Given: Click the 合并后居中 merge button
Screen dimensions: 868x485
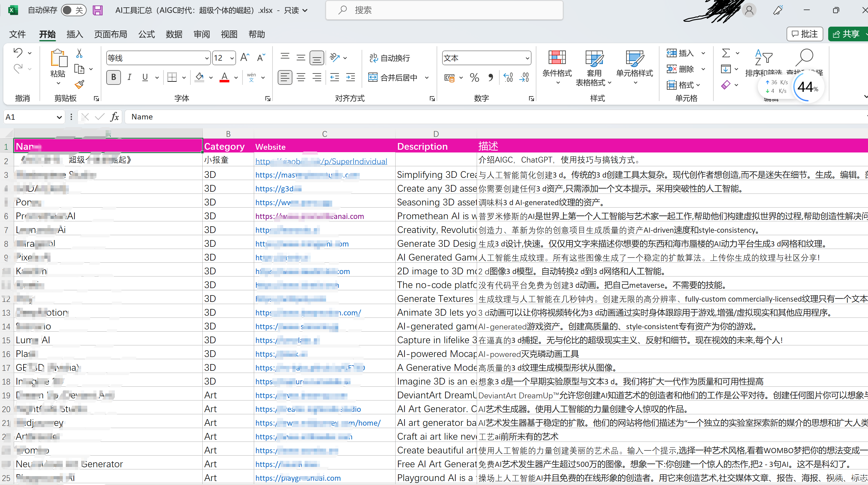Looking at the screenshot, I should [x=393, y=77].
